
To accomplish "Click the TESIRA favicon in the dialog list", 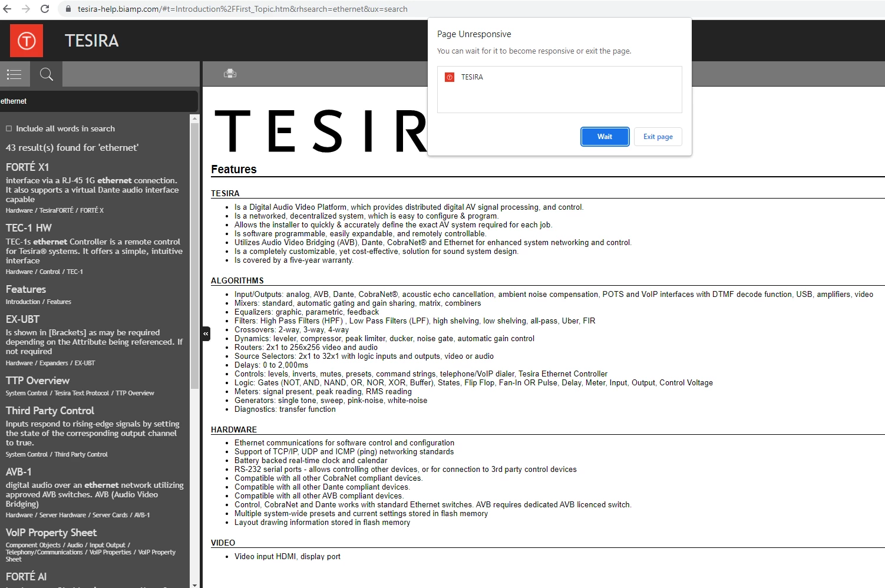I will (x=450, y=77).
